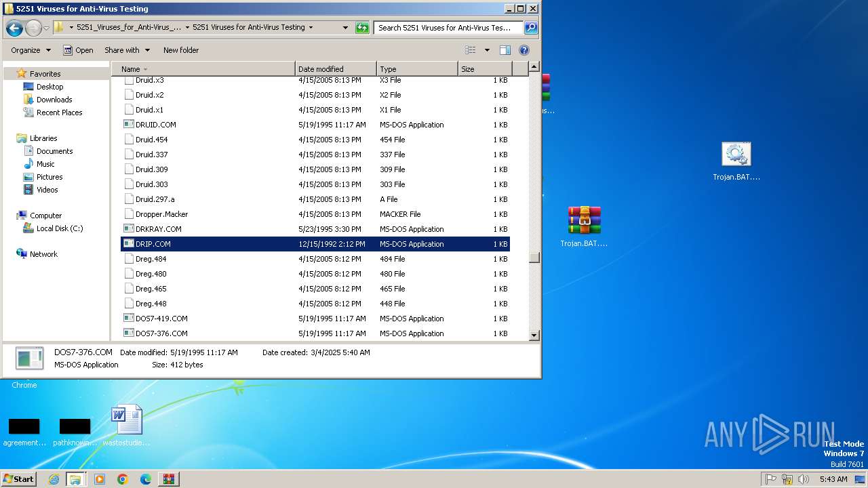The width and height of the screenshot is (868, 488).
Task: Refresh the folder view
Action: coord(363,28)
